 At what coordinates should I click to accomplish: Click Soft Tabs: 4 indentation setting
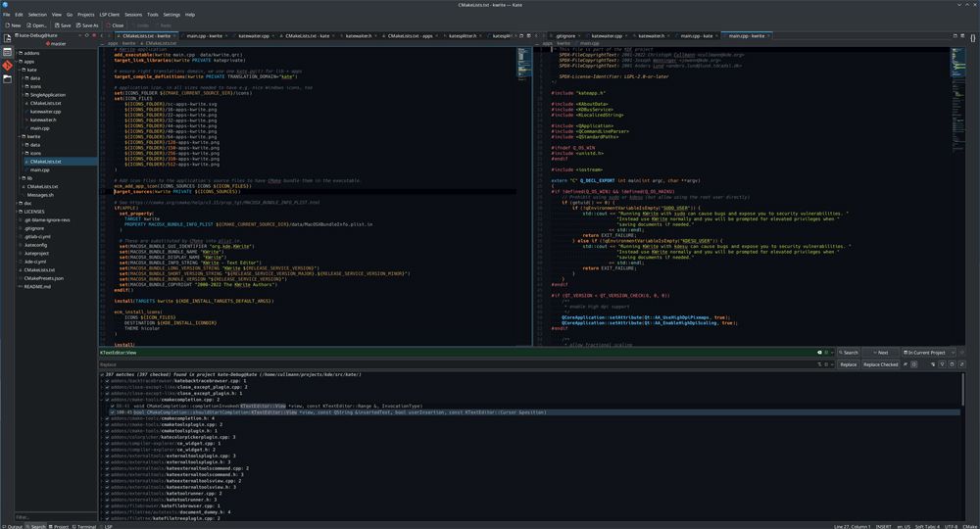click(x=927, y=526)
